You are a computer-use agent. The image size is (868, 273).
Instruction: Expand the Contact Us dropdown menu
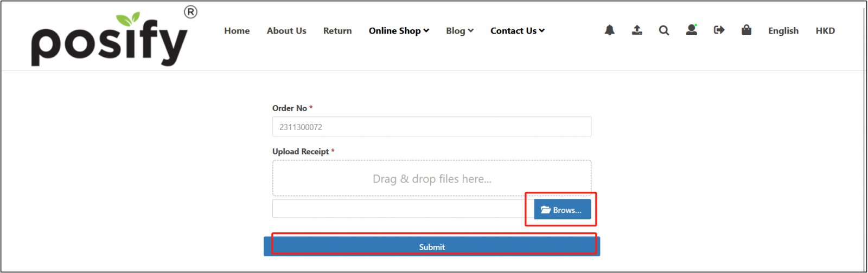tap(518, 31)
